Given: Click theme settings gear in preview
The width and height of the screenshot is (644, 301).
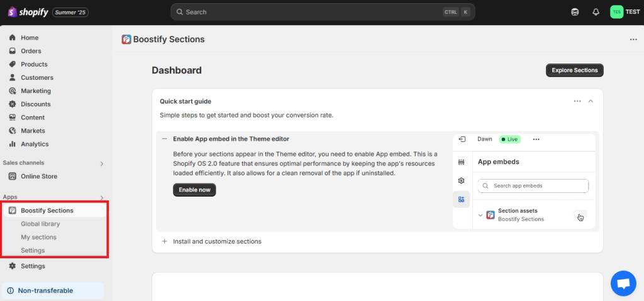Looking at the screenshot, I should pyautogui.click(x=461, y=181).
